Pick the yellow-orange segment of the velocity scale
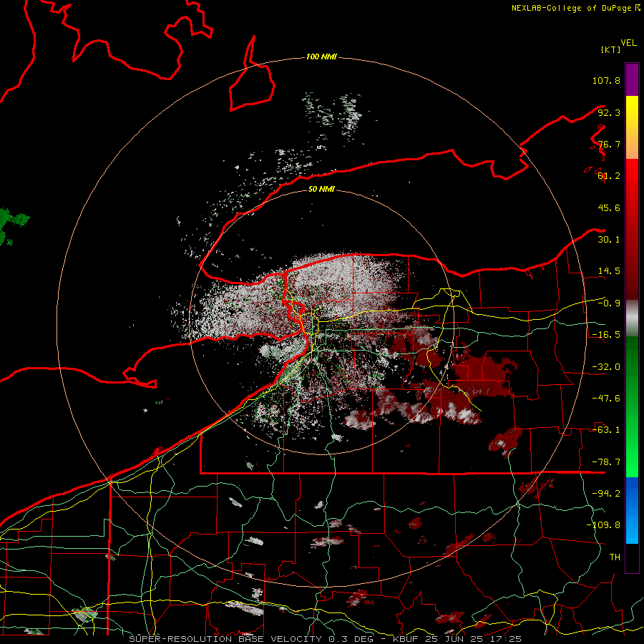 point(632,127)
